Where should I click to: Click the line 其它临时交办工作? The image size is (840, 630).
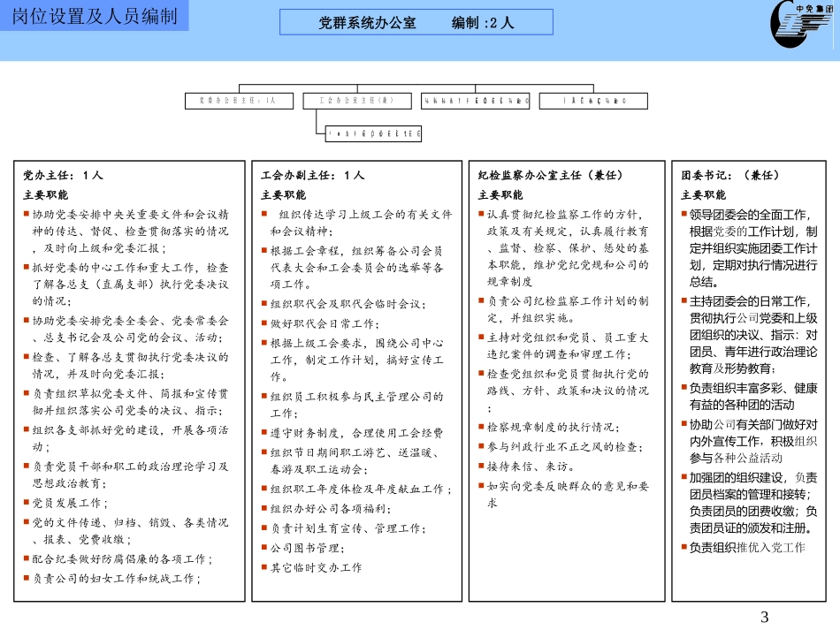tap(312, 568)
